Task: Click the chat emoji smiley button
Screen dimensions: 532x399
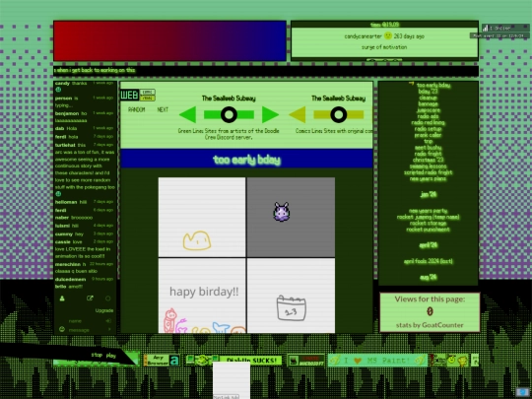Action: (62, 329)
